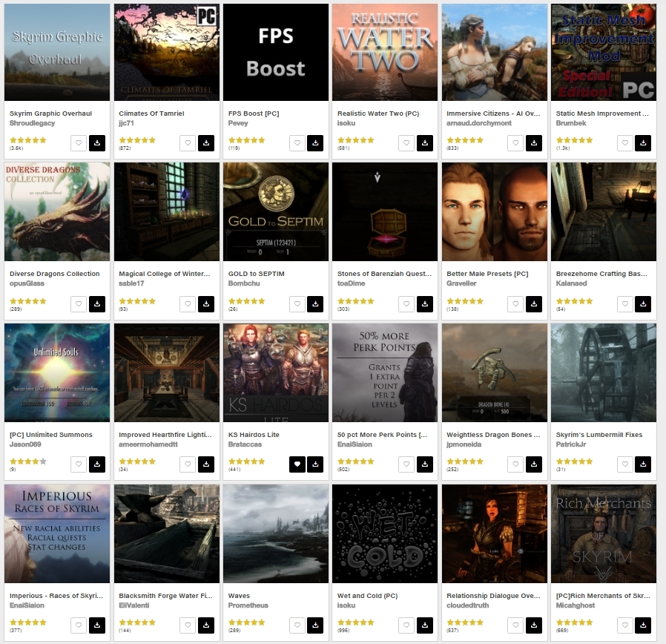
Task: Download the Skyrim Graphic Overhaul mod
Action: (97, 143)
